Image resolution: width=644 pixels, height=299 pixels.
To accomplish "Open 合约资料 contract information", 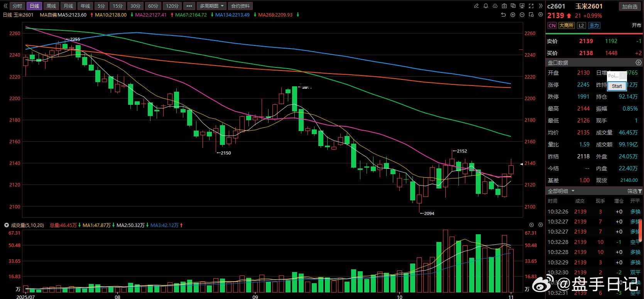I will [x=240, y=6].
